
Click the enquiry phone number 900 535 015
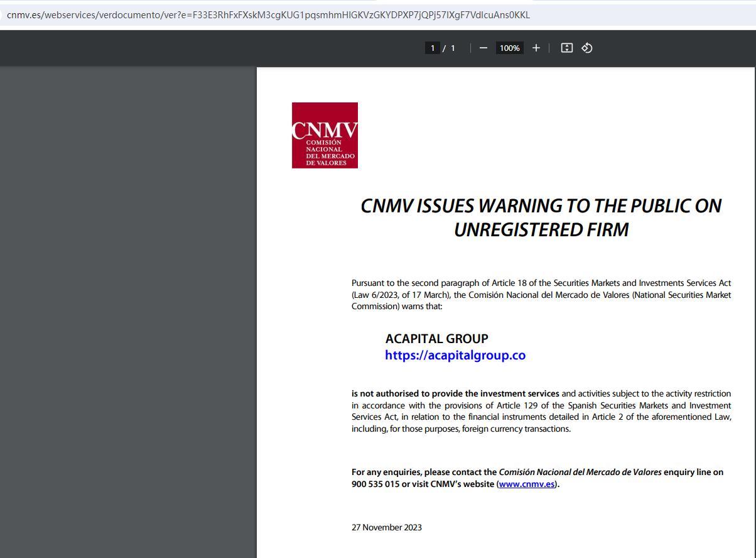point(375,484)
